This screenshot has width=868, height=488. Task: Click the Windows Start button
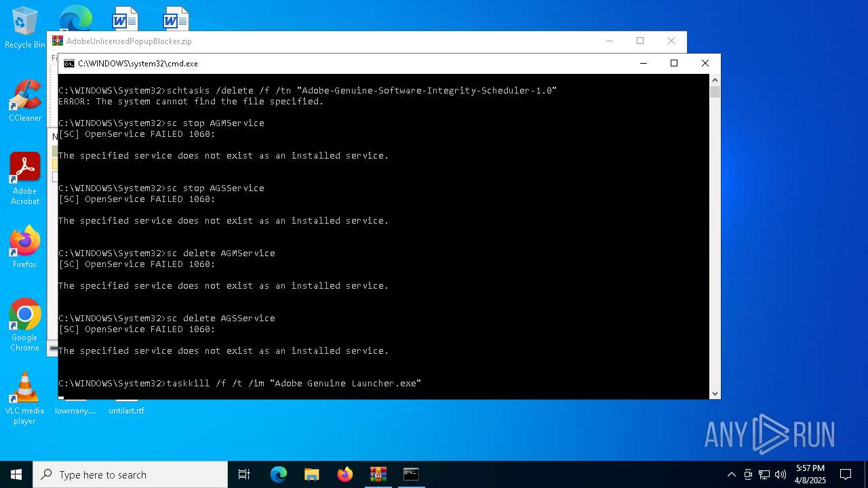(16, 474)
